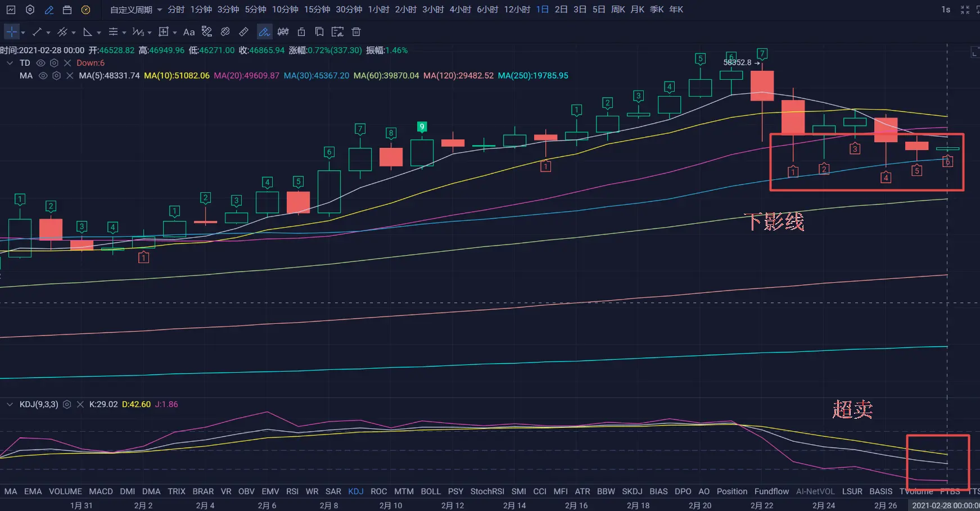Select the triangle angle drawing tool

[x=88, y=32]
